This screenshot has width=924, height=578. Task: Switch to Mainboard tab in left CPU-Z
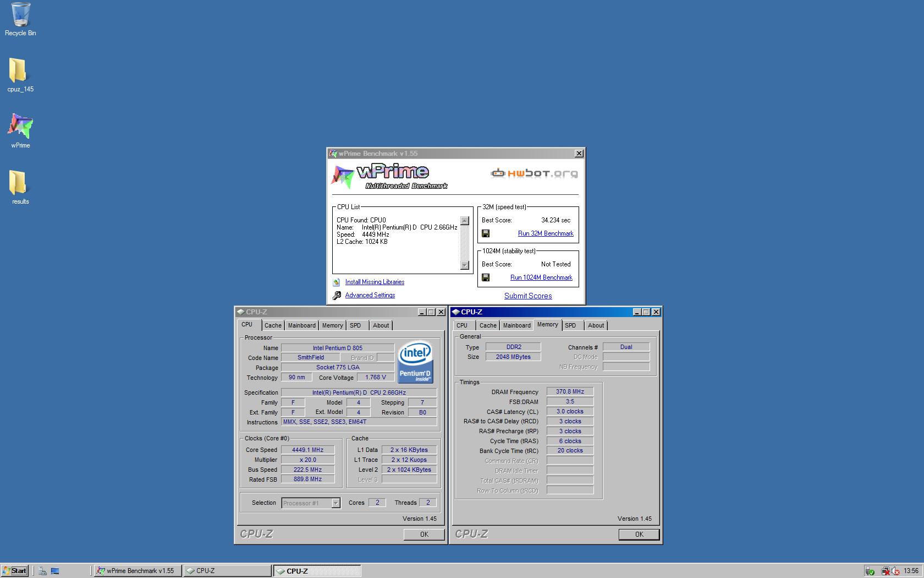pos(302,325)
